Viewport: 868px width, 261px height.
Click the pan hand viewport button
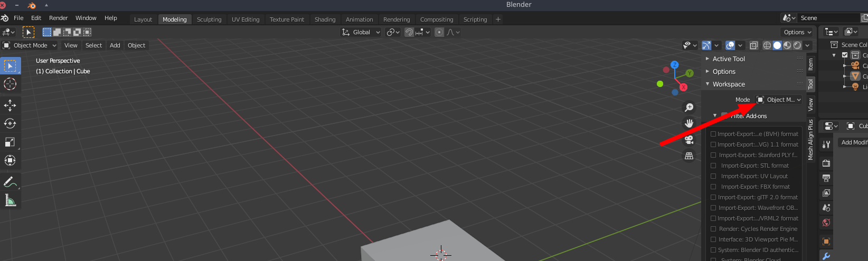point(689,123)
